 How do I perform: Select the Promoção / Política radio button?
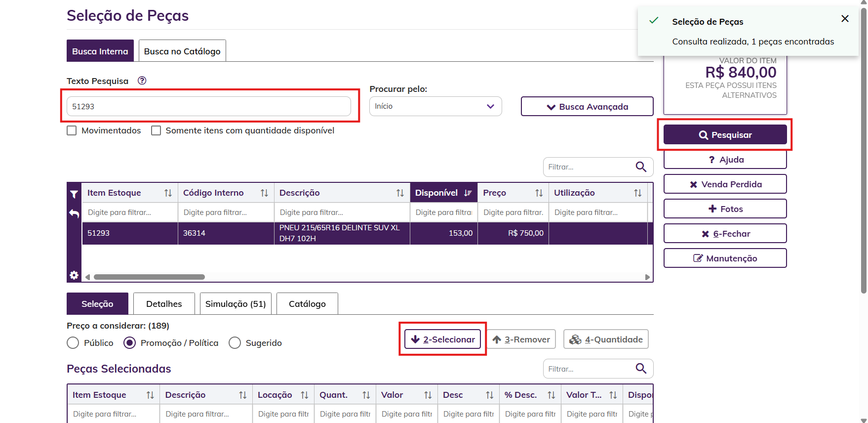[129, 343]
